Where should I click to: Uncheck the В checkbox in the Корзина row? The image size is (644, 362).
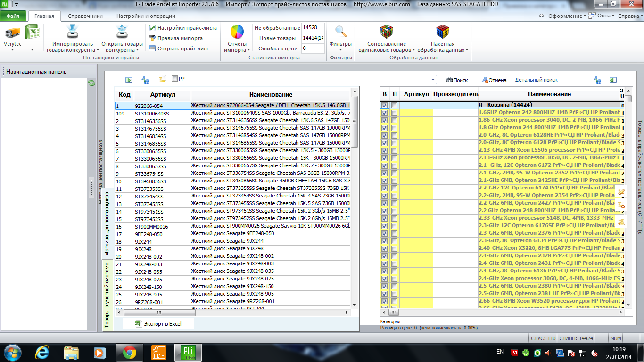[x=385, y=106]
